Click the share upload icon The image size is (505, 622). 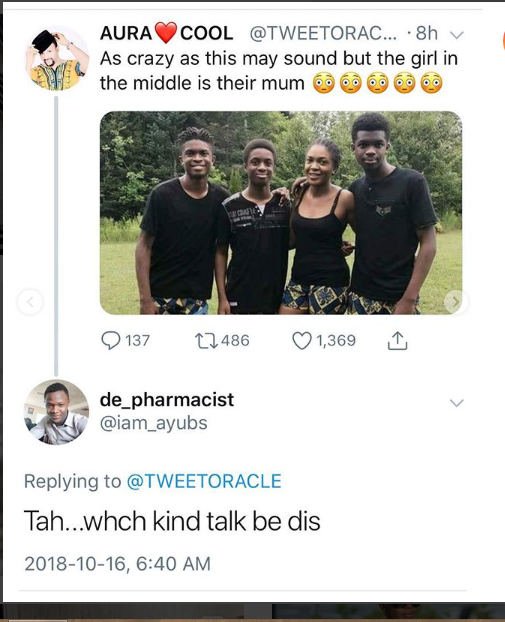(x=397, y=340)
